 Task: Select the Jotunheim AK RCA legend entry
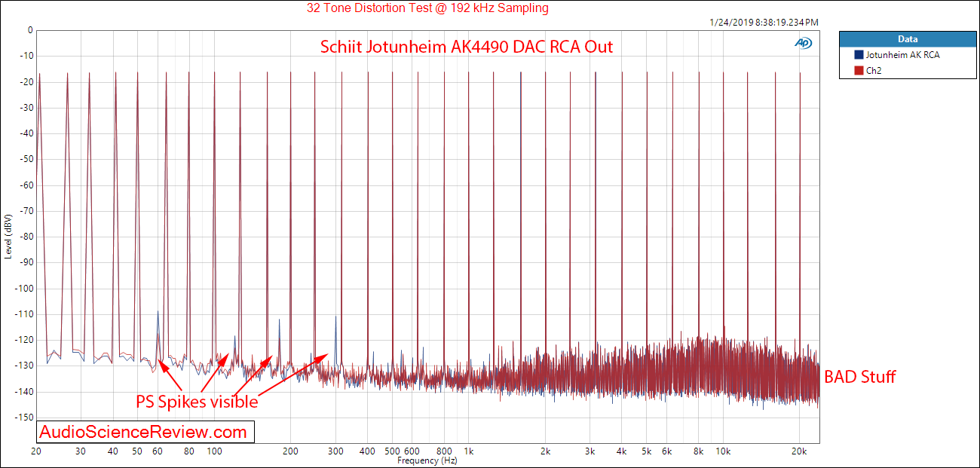click(902, 55)
